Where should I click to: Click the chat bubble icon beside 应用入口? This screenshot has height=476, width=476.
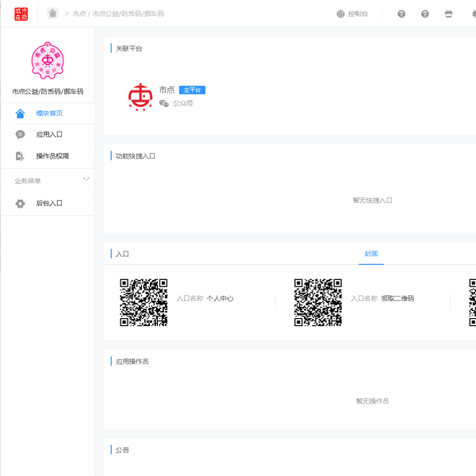pyautogui.click(x=20, y=135)
